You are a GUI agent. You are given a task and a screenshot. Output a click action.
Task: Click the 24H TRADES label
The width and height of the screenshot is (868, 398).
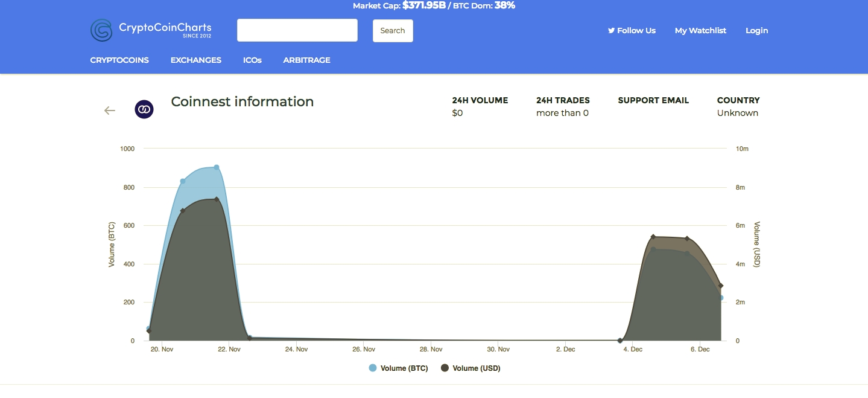[563, 100]
